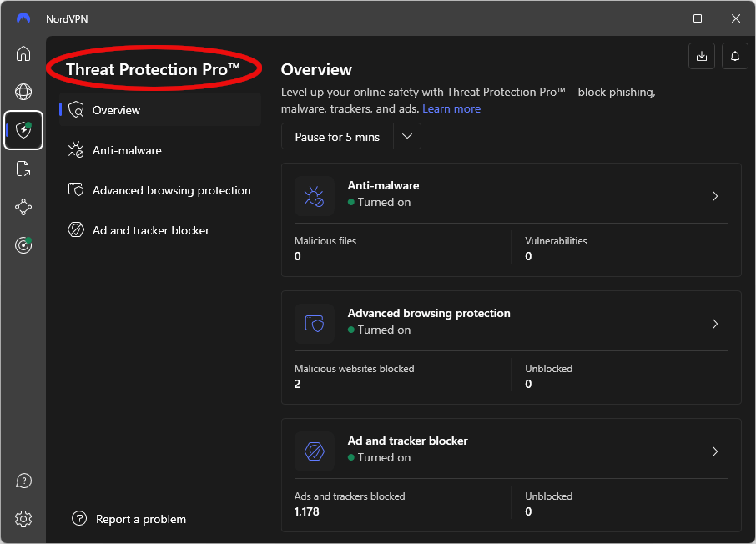The height and width of the screenshot is (544, 756).
Task: Click the NordVPN logo in title bar
Action: (x=23, y=18)
